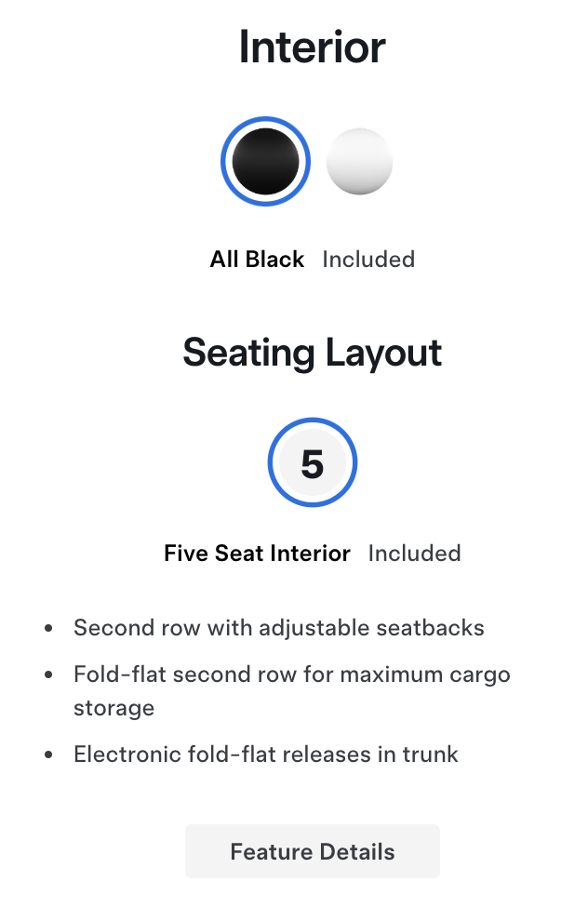Image resolution: width=588 pixels, height=908 pixels.
Task: Click the Five Seat Interior label
Action: (x=257, y=554)
